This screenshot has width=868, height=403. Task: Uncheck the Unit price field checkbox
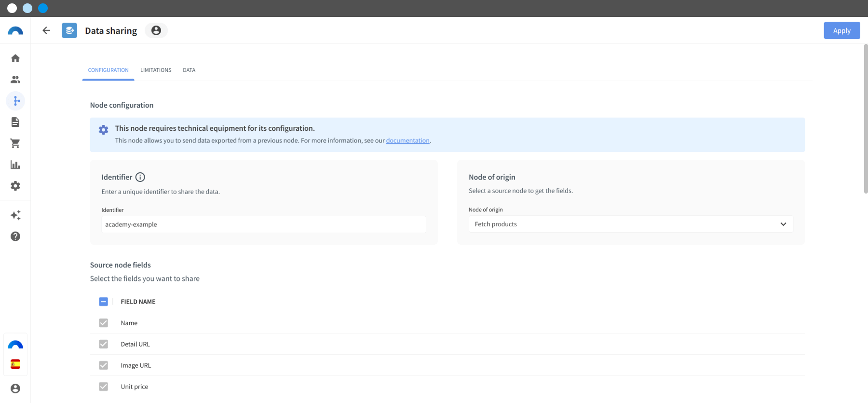104,387
